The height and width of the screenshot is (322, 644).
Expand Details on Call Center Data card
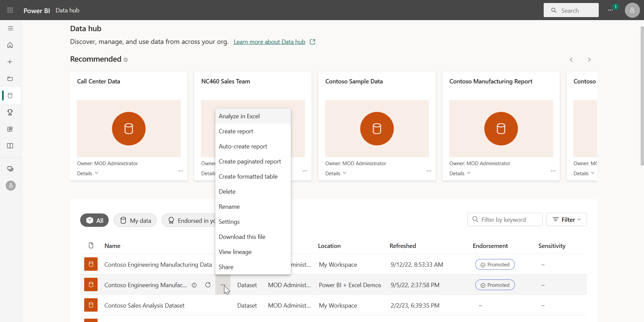click(88, 173)
